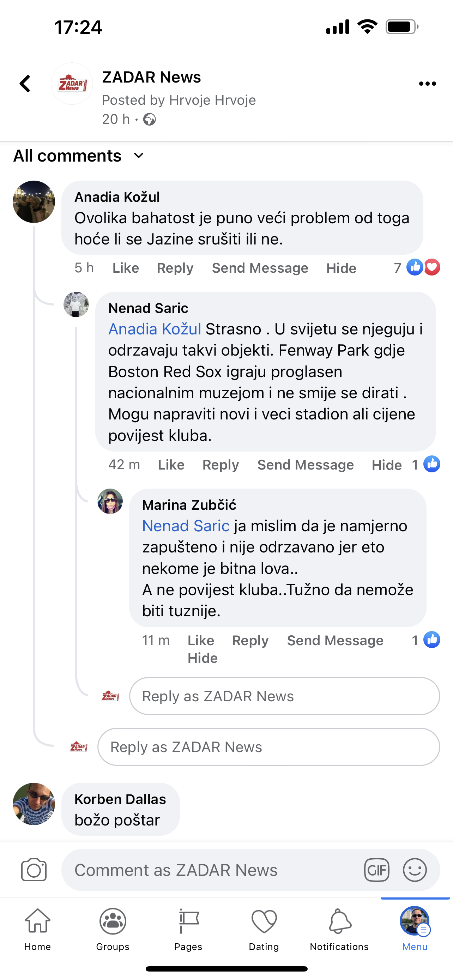Open the GIF picker icon
Screen dimensions: 453x980
376,870
